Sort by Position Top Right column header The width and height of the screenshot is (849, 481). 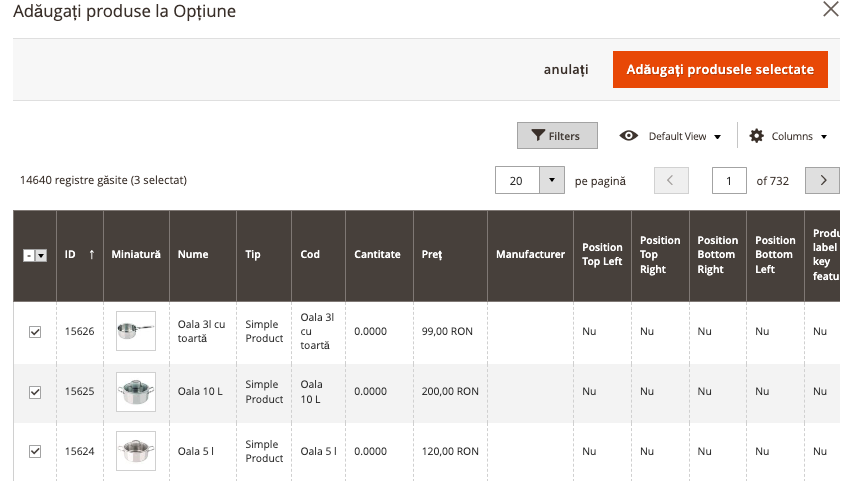[x=660, y=255]
